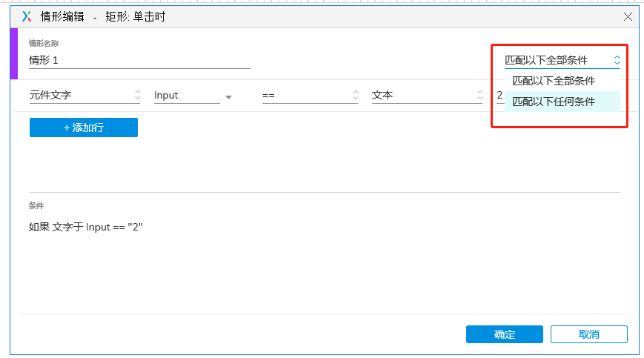Viewport: 644px width, 358px height.
Task: Select 匹配以下全部条件 from the list
Action: pyautogui.click(x=562, y=81)
